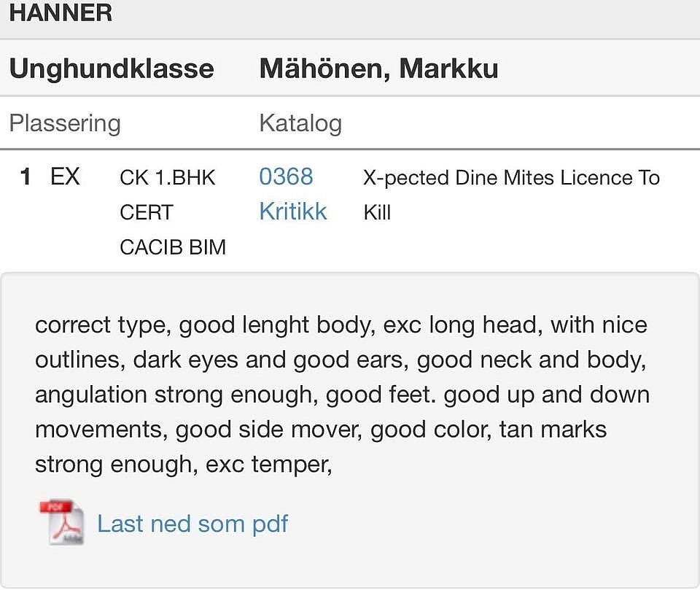Click the placement number 1
The width and height of the screenshot is (700, 590).
[26, 176]
